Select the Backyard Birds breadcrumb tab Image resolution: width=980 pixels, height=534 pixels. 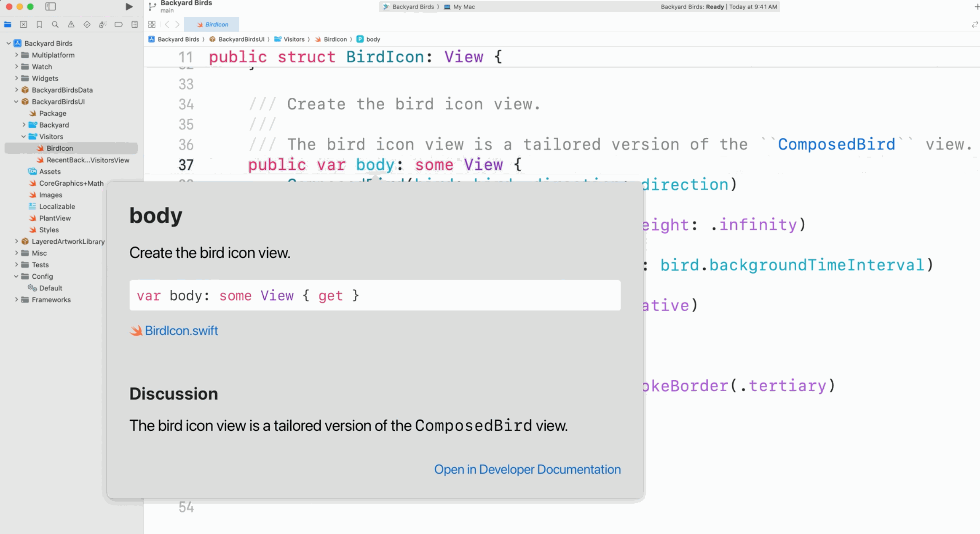click(178, 39)
